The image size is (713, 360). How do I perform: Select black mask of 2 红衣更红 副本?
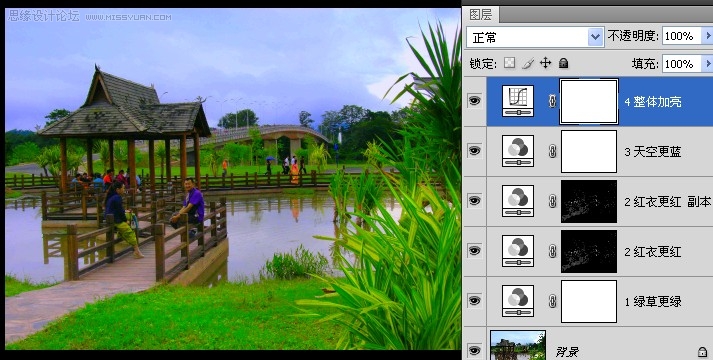pyautogui.click(x=589, y=201)
